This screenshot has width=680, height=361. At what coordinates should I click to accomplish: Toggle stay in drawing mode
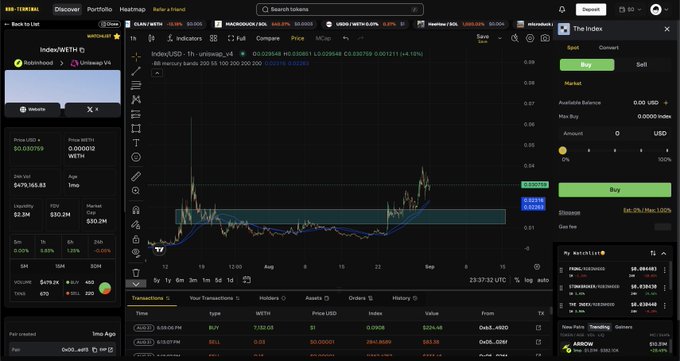tap(136, 225)
